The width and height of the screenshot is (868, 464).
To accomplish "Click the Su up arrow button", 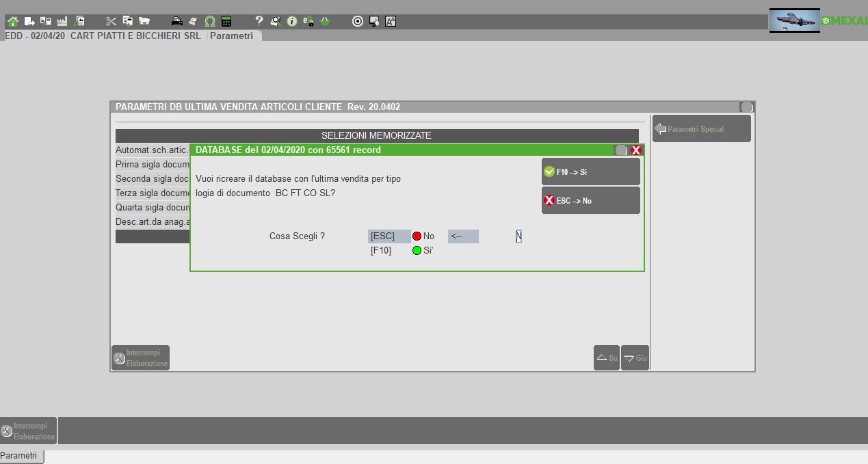I will [607, 357].
